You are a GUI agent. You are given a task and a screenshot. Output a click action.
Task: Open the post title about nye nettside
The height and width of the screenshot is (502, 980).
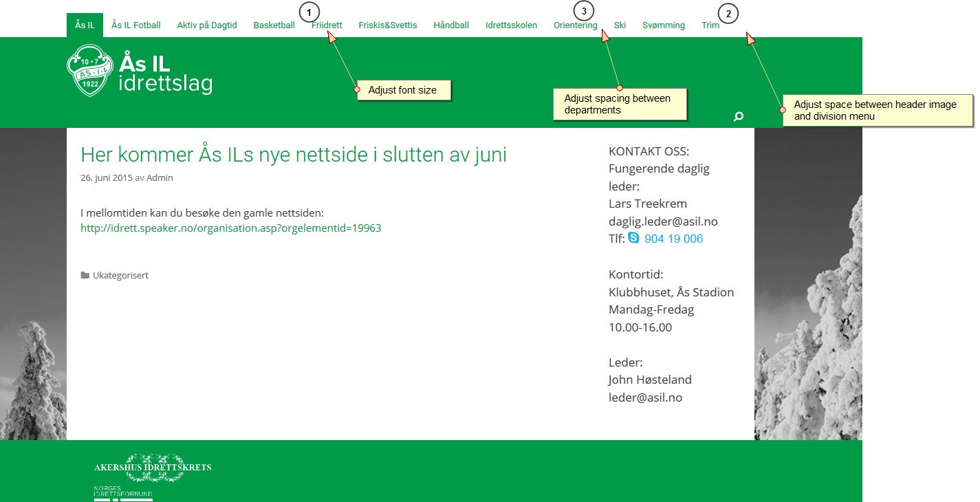pos(294,155)
